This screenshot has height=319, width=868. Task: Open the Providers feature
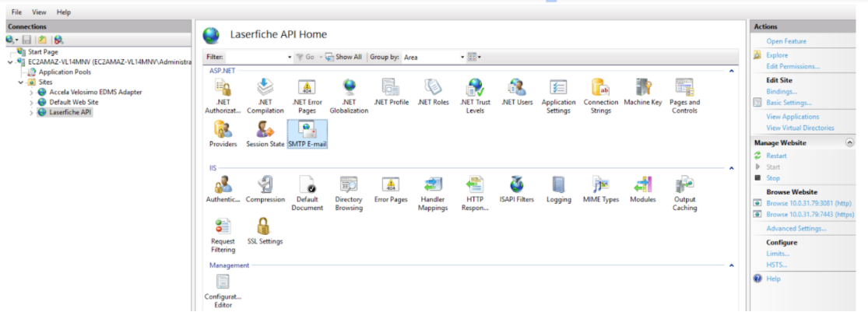point(223,135)
